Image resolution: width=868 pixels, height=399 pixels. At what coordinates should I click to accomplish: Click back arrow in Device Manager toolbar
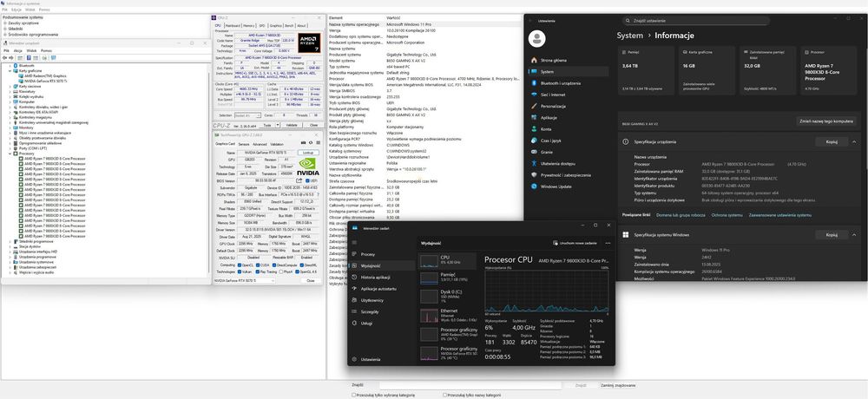pyautogui.click(x=5, y=57)
